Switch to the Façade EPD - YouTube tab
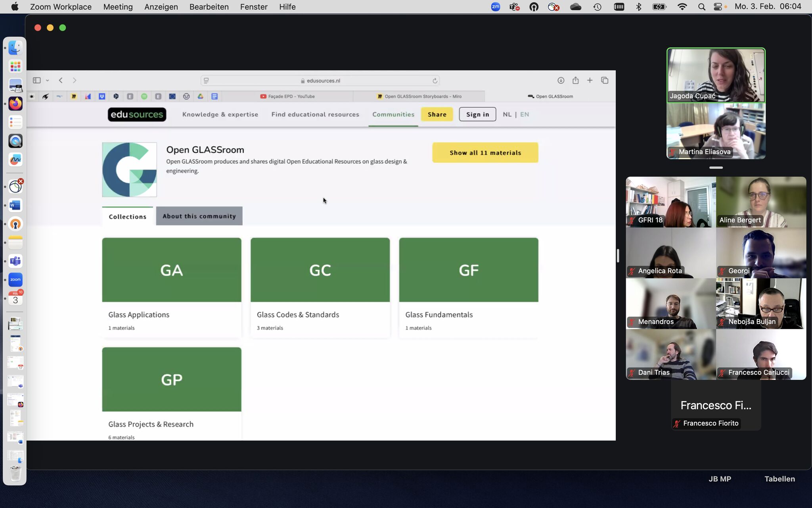The image size is (812, 508). (287, 96)
